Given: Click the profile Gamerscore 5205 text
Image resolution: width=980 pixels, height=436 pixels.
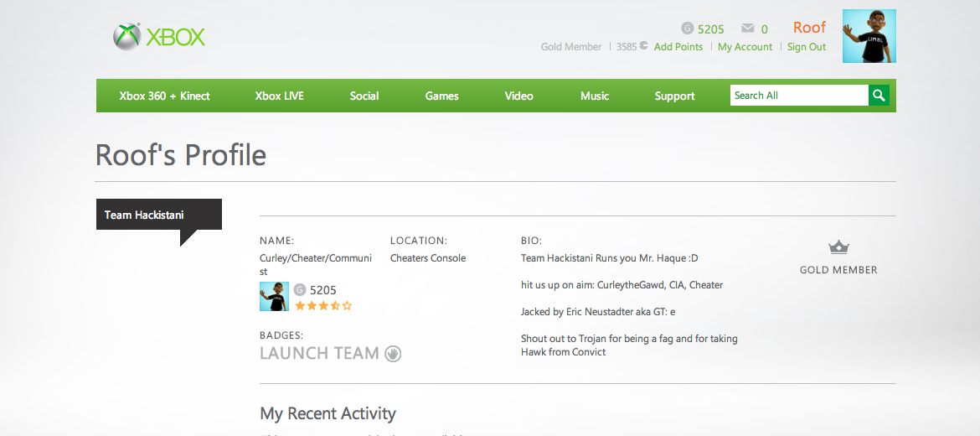Looking at the screenshot, I should [323, 289].
